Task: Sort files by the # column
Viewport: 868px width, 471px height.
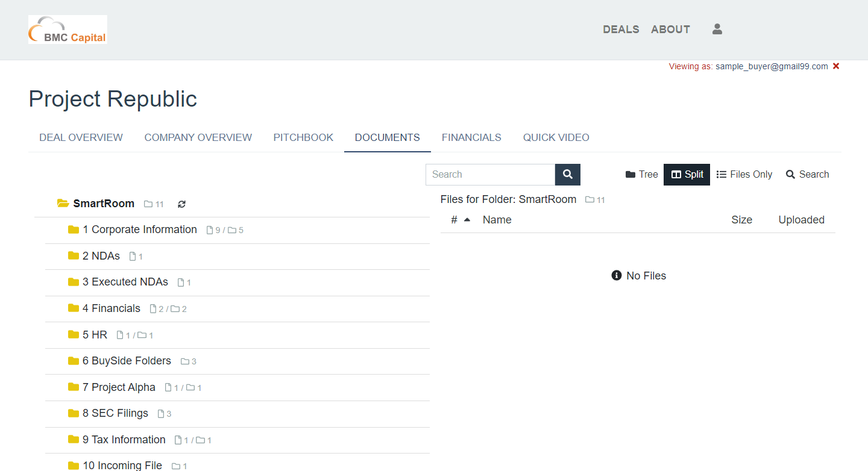Action: pos(461,220)
